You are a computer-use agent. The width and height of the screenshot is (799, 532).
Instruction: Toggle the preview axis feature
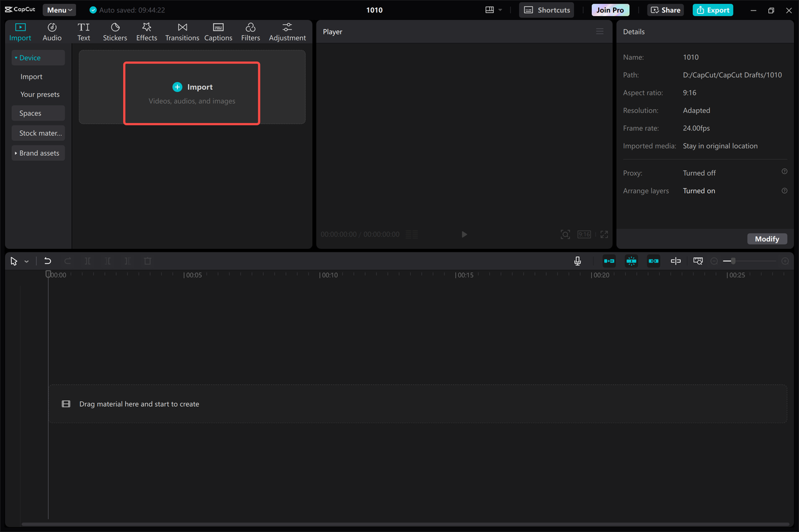pos(697,261)
